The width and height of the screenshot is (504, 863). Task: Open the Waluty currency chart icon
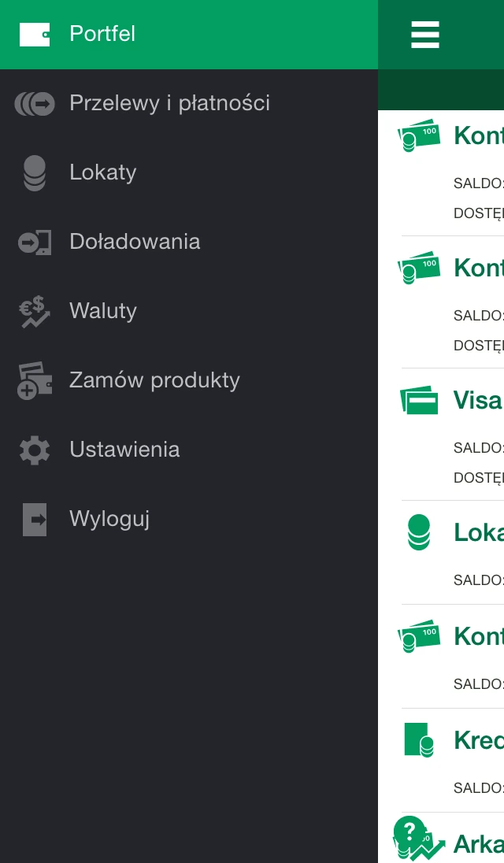35,312
